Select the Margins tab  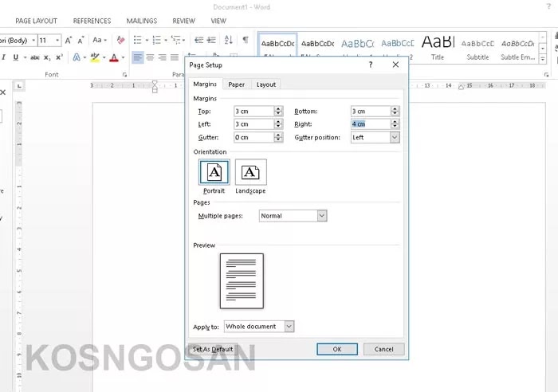click(205, 84)
